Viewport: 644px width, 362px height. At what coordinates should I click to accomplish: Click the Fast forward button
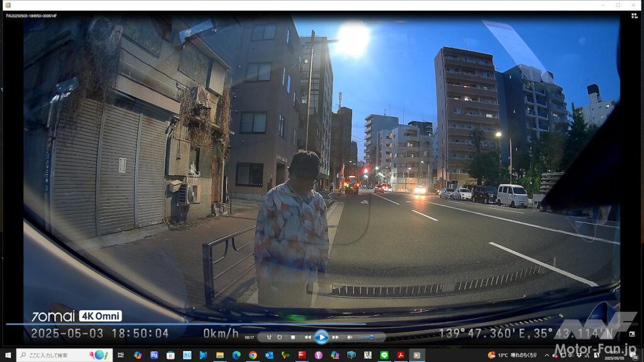(x=335, y=337)
